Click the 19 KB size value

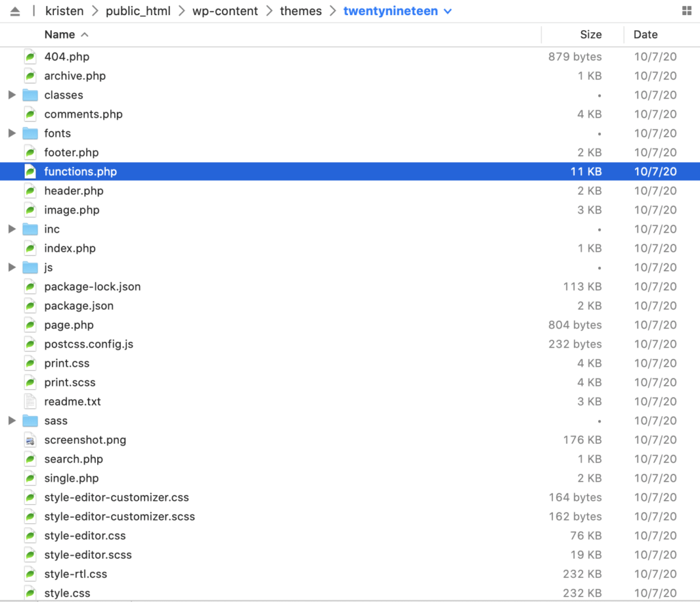point(586,555)
